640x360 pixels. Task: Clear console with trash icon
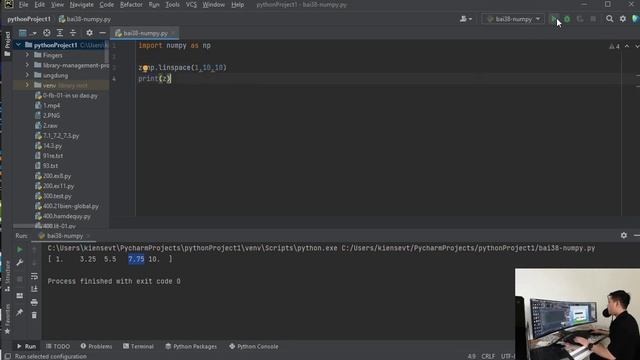pyautogui.click(x=34, y=315)
